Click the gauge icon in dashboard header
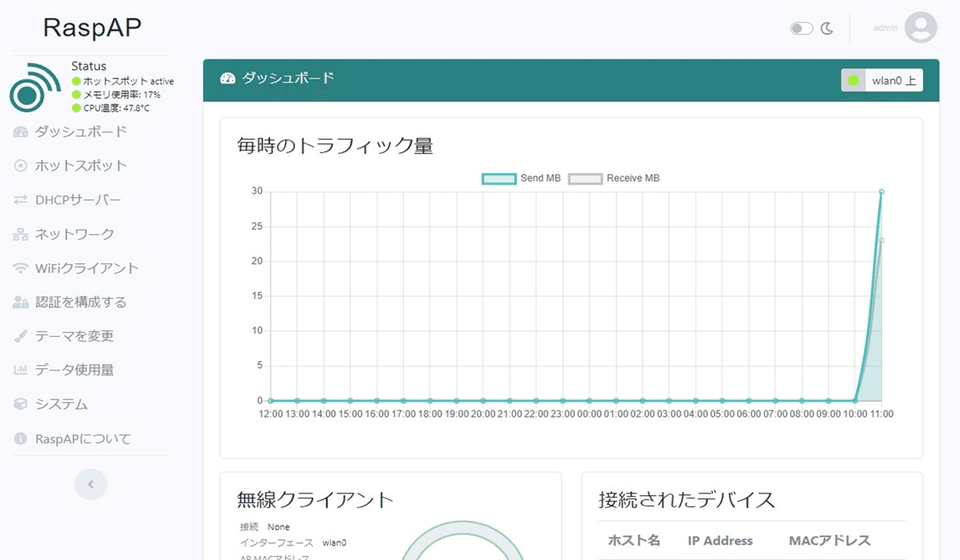Image resolution: width=960 pixels, height=560 pixels. tap(228, 78)
